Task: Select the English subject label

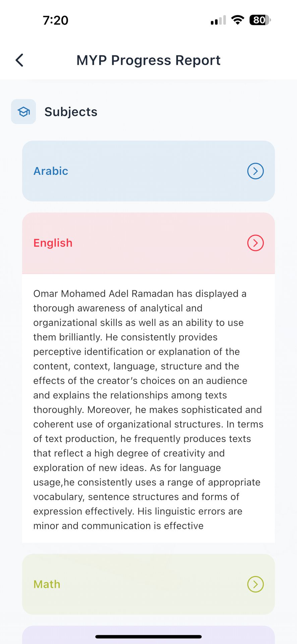Action: pyautogui.click(x=53, y=243)
